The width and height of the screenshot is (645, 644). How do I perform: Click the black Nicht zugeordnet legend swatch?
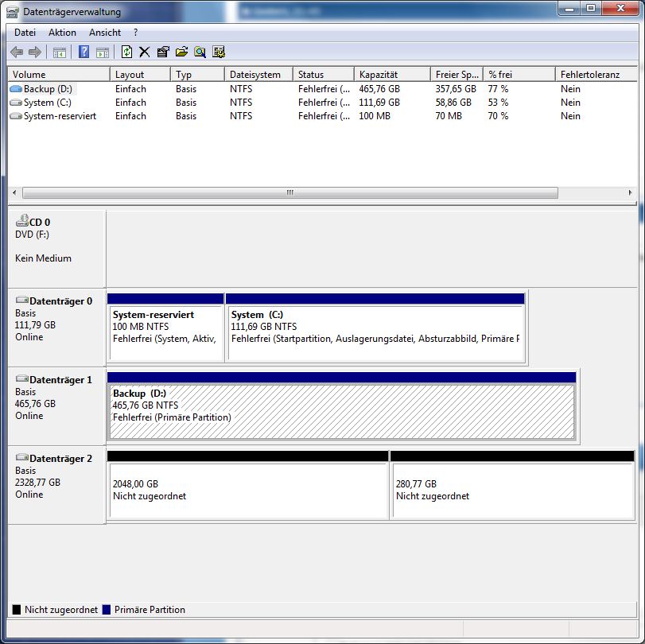[17, 610]
